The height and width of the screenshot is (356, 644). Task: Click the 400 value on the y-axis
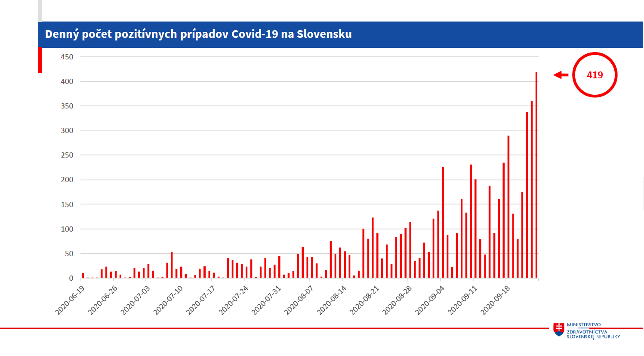click(67, 81)
